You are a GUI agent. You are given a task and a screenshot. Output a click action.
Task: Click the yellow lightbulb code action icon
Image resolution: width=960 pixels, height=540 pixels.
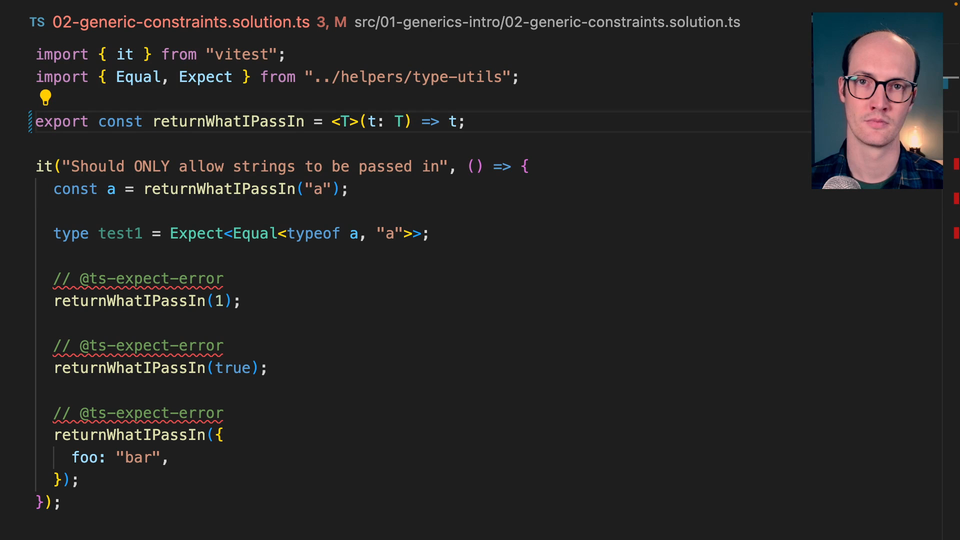(45, 98)
